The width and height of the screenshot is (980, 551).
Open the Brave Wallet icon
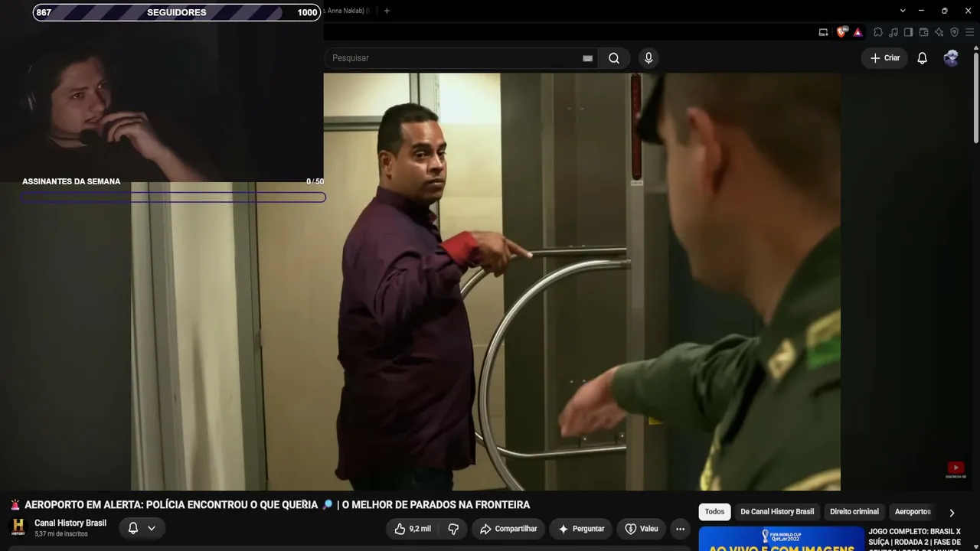pyautogui.click(x=923, y=32)
